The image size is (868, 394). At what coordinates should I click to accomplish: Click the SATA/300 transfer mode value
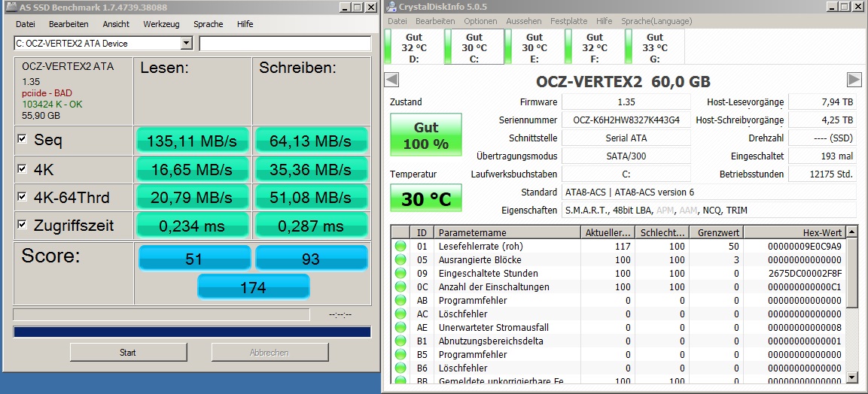click(x=626, y=156)
